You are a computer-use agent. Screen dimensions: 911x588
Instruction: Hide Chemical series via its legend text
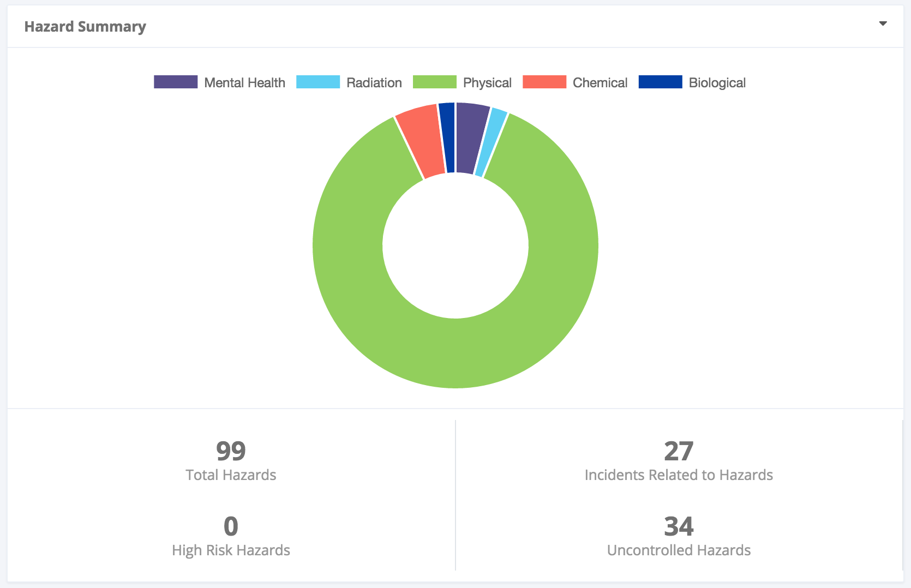pyautogui.click(x=600, y=83)
